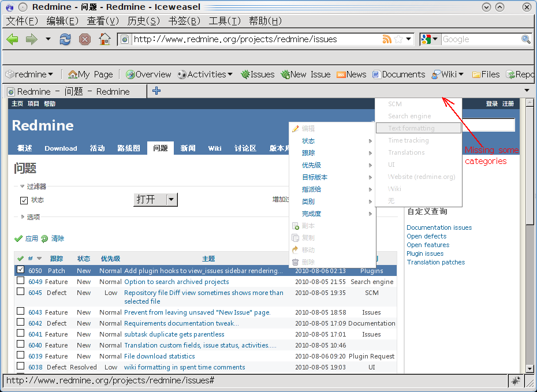Bookmark this page with the star icon

pyautogui.click(x=398, y=39)
